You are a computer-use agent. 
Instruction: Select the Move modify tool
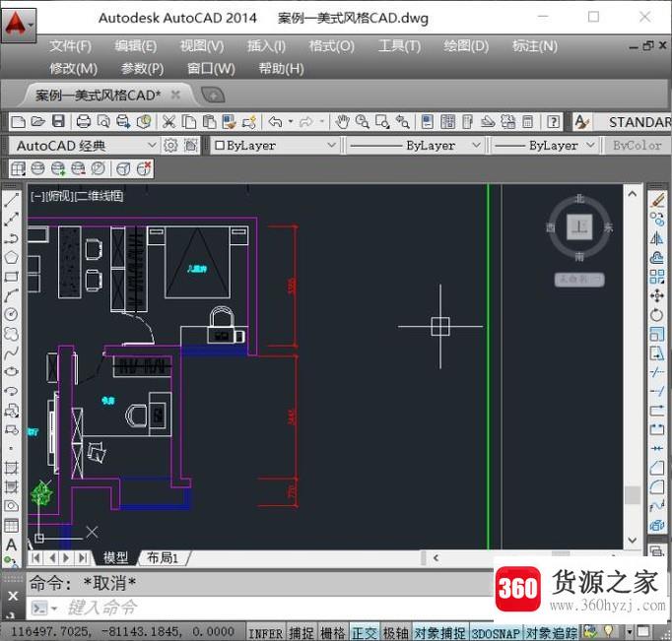coord(656,295)
